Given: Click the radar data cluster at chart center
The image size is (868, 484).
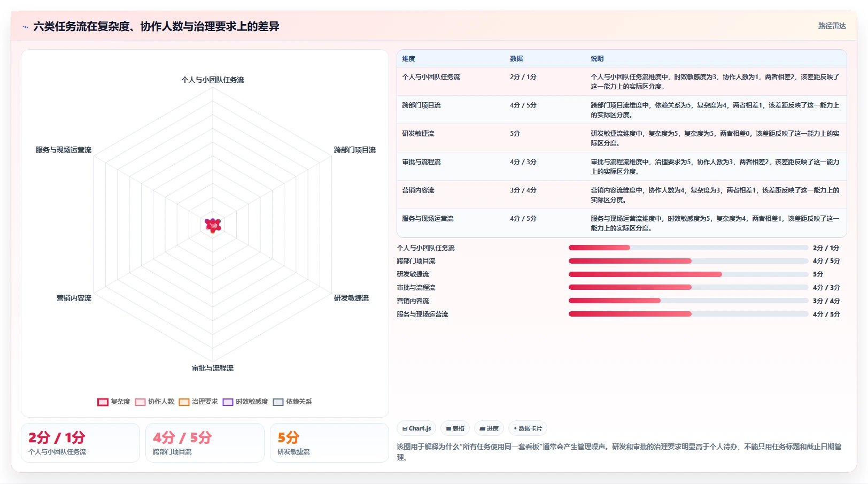Looking at the screenshot, I should coord(213,225).
